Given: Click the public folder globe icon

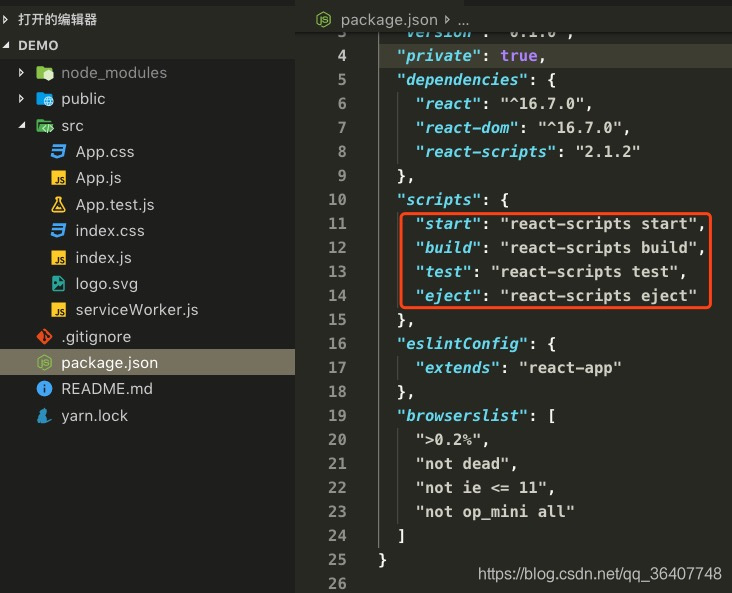Looking at the screenshot, I should click(45, 99).
